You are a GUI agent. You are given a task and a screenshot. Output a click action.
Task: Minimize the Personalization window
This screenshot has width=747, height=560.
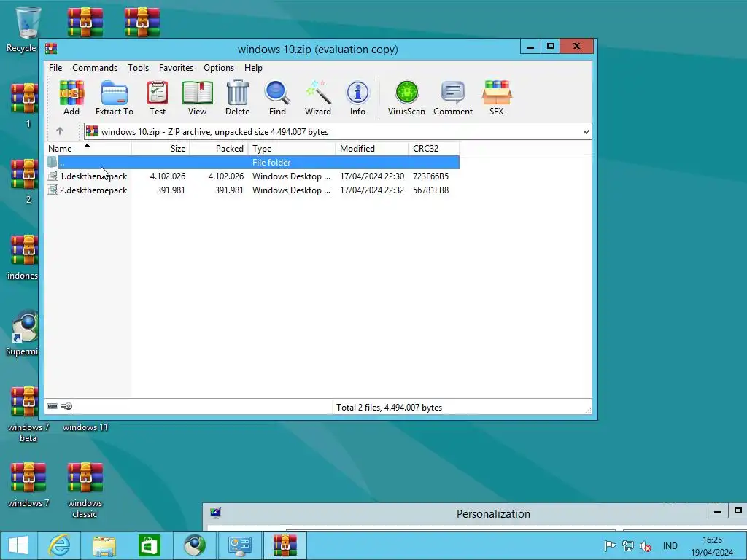tap(718, 512)
